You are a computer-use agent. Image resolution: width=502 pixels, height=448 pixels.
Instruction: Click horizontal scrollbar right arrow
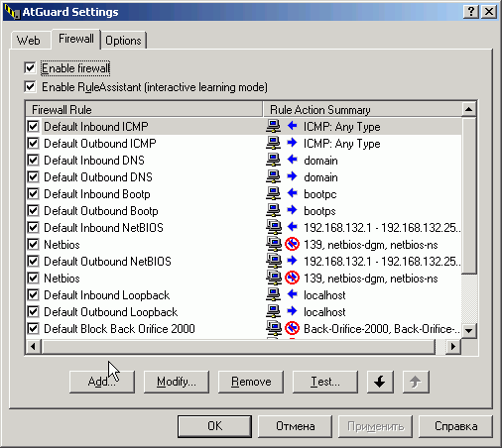click(x=453, y=346)
